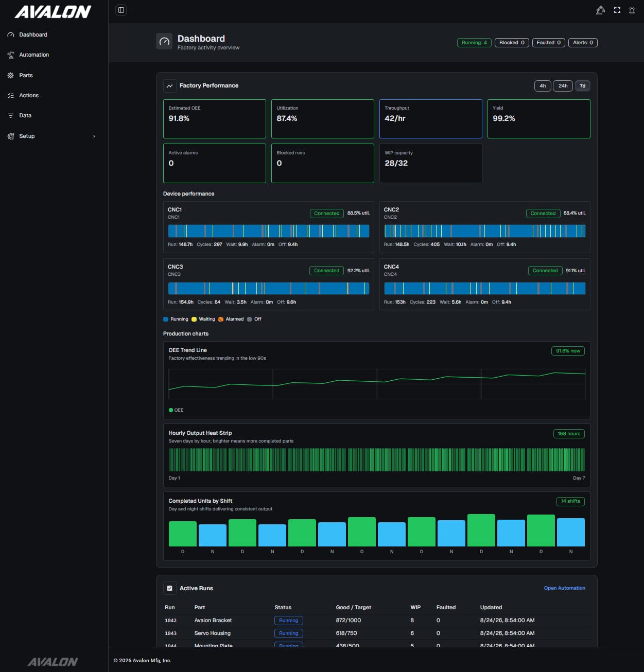The width and height of the screenshot is (644, 672).
Task: Toggle the sidebar collapse icon
Action: point(121,10)
